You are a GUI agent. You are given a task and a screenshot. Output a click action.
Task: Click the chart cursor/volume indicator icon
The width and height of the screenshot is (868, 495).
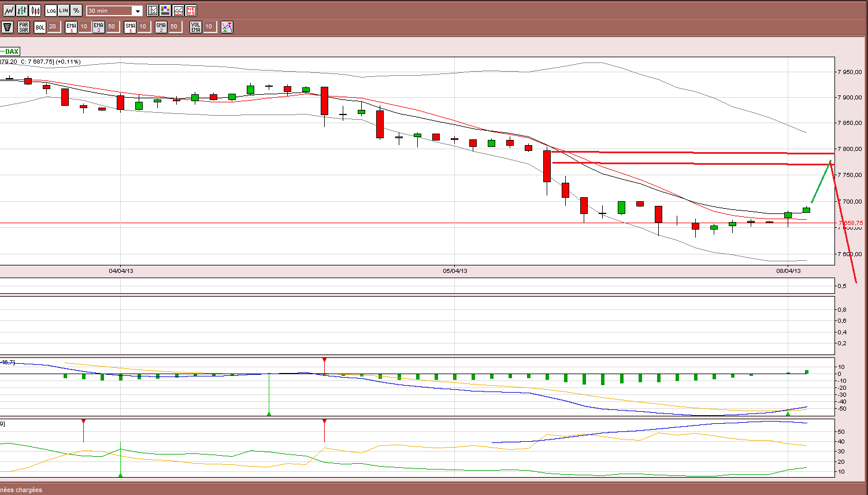pyautogui.click(x=153, y=10)
